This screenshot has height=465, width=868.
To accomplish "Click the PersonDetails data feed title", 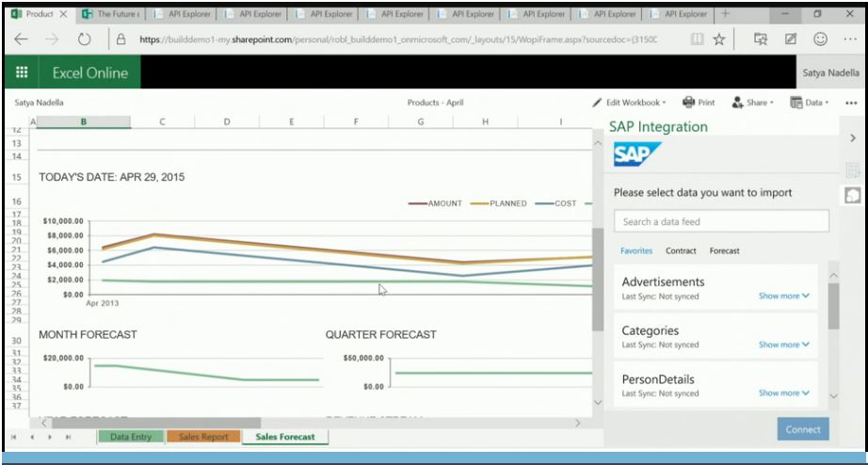I will (658, 379).
